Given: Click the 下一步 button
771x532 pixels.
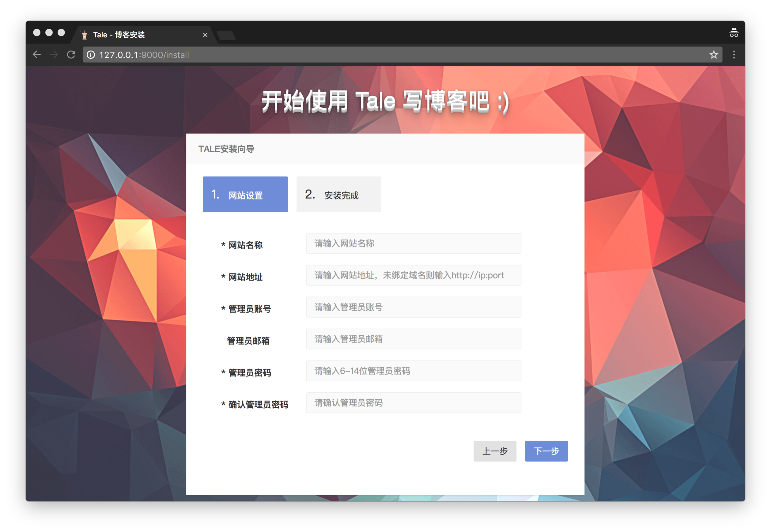Looking at the screenshot, I should [x=546, y=451].
